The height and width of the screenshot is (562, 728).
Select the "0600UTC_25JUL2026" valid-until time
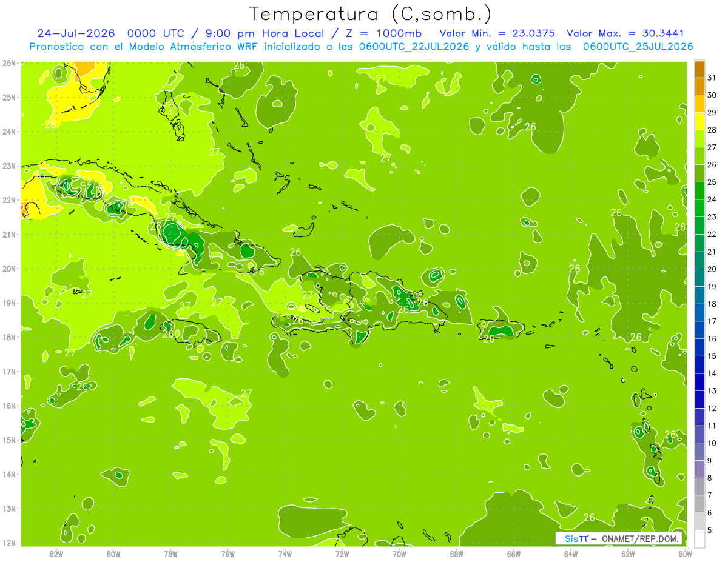[x=638, y=47]
